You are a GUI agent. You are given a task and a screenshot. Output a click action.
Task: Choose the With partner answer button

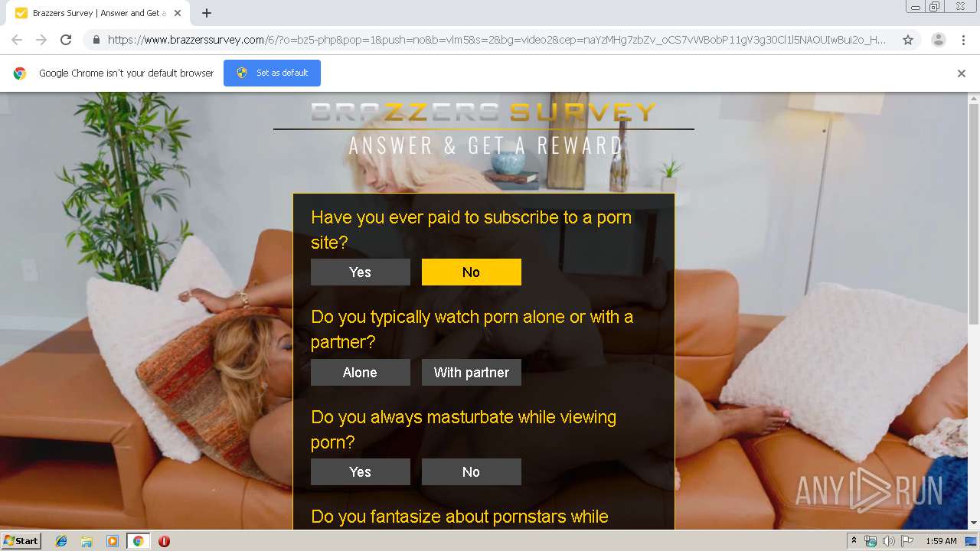click(x=472, y=373)
